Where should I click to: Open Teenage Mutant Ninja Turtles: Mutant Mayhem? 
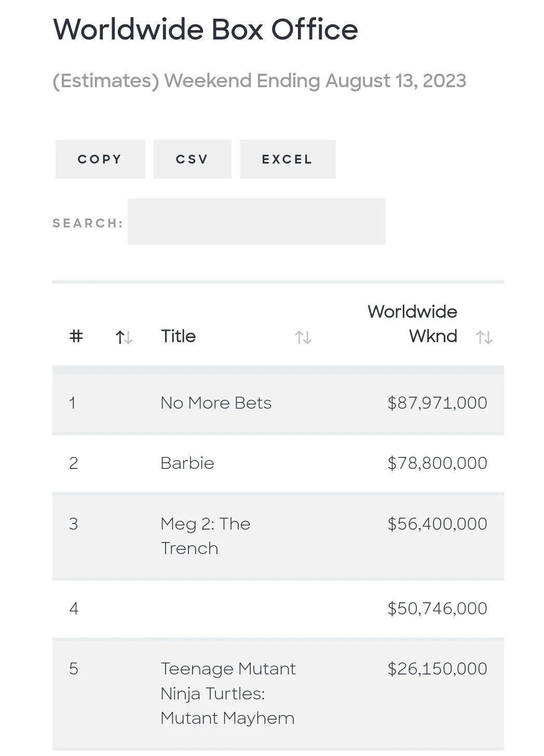coord(228,693)
